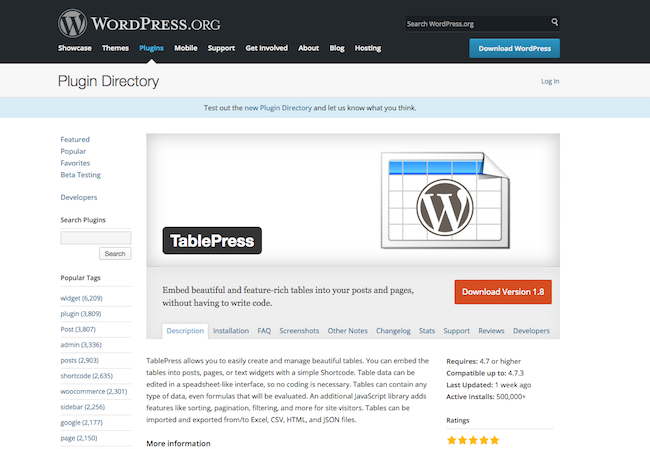This screenshot has height=449, width=650.
Task: Focus the Search WordPress.org field
Action: point(477,24)
